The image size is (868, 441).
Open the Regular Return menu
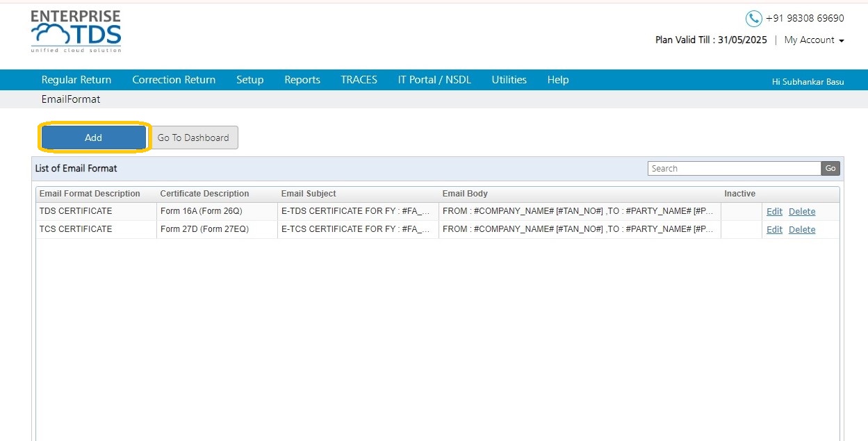tap(76, 80)
